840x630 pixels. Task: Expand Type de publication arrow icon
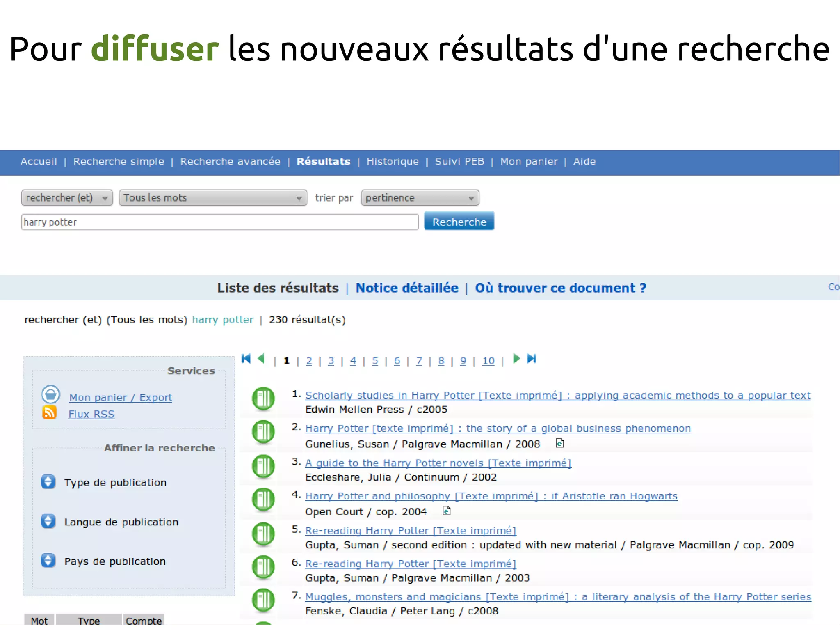[48, 482]
